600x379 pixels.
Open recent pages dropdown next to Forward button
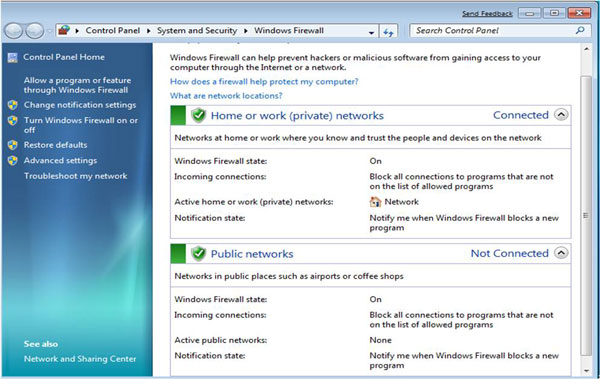click(49, 31)
